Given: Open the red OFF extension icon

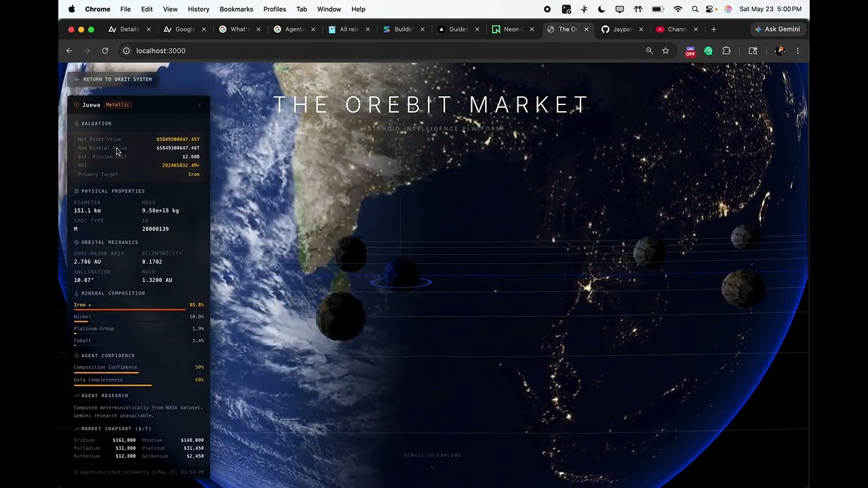Looking at the screenshot, I should click(x=690, y=52).
